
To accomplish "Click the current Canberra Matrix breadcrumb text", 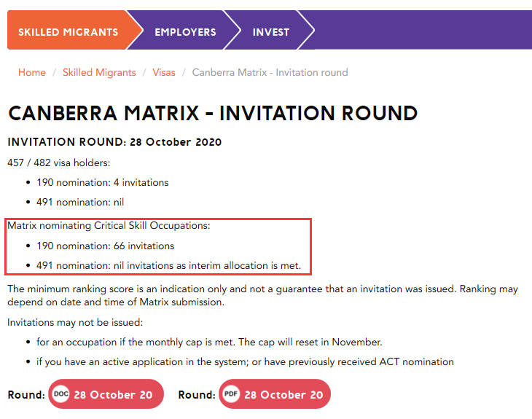I will (x=270, y=72).
